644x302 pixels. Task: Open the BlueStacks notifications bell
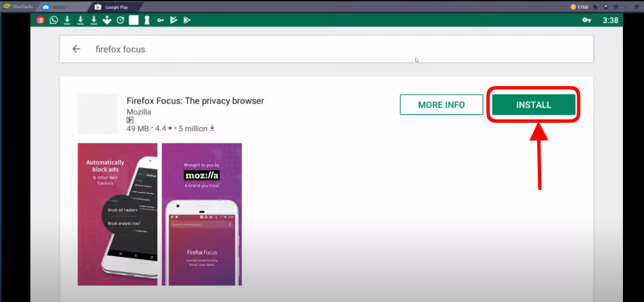(x=595, y=7)
